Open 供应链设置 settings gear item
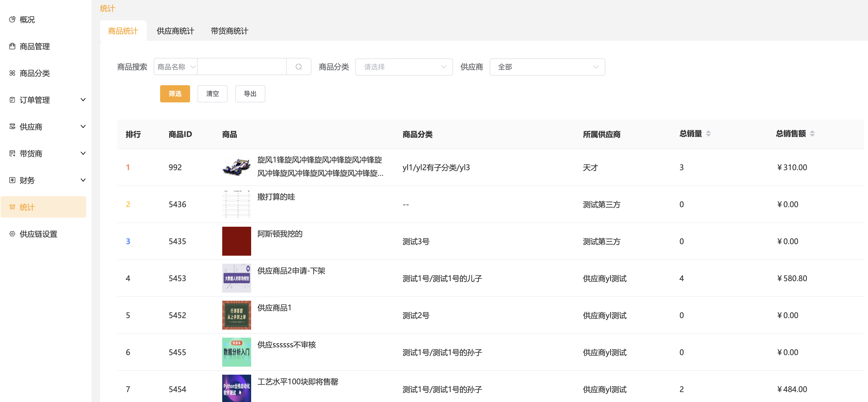 tap(13, 234)
